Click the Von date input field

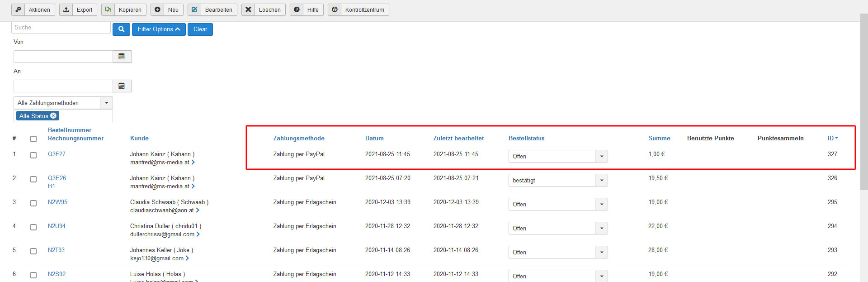coord(63,57)
